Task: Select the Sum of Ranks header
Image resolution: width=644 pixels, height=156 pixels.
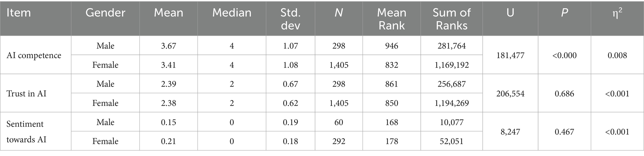Action: (452, 19)
